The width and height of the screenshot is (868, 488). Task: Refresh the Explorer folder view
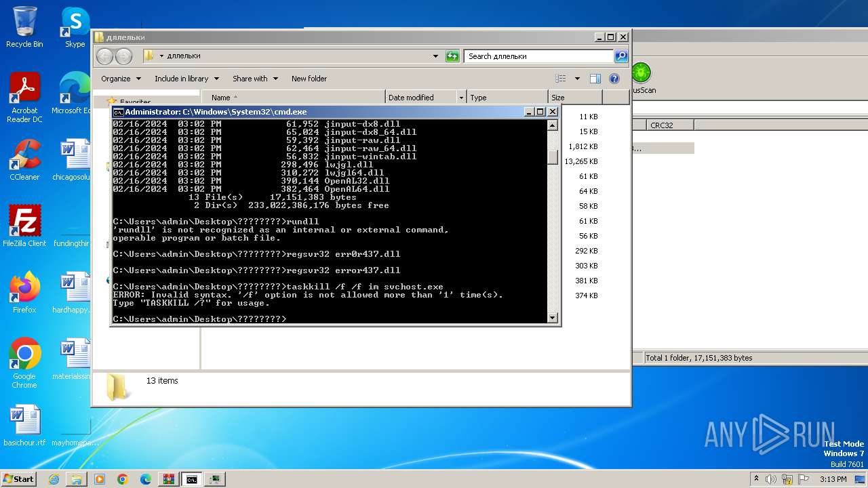click(452, 56)
